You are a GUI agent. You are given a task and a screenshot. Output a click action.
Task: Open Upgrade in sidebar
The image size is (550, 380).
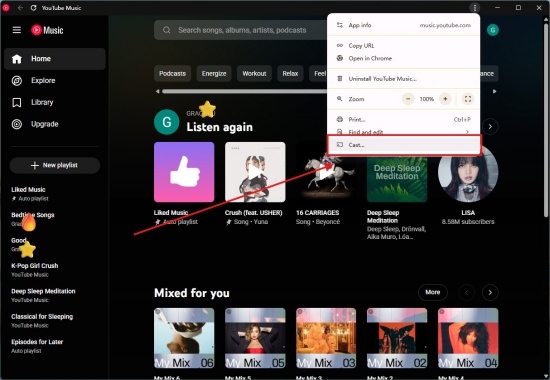point(55,124)
